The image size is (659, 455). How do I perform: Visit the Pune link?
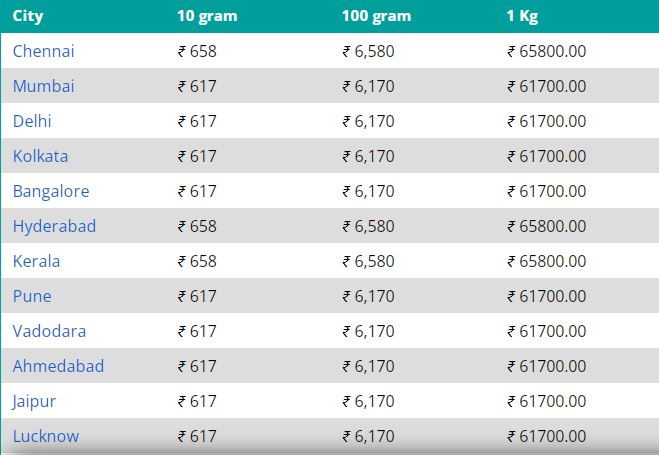[32, 296]
